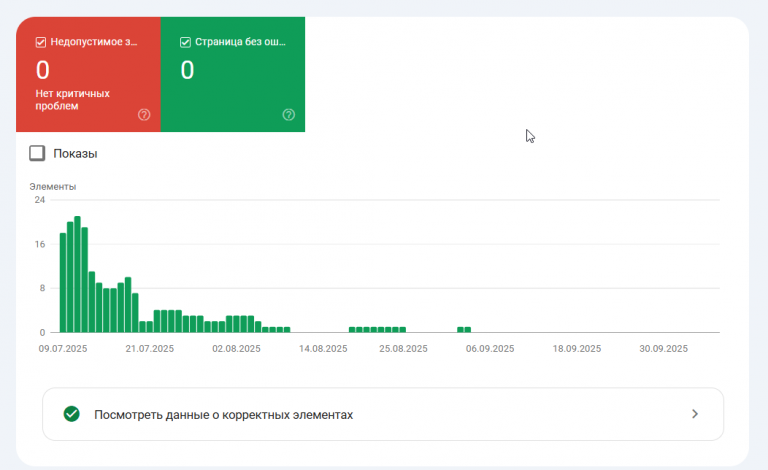
Task: Enable the Показы checkbox
Action: [38, 153]
